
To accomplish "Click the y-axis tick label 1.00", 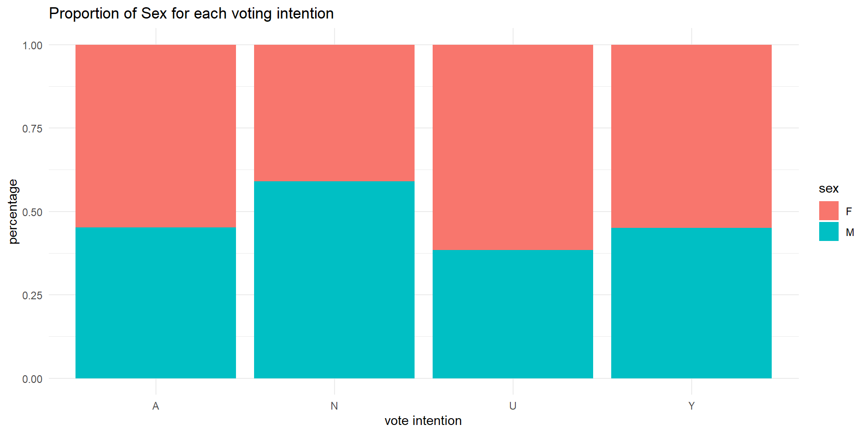I will coord(32,45).
